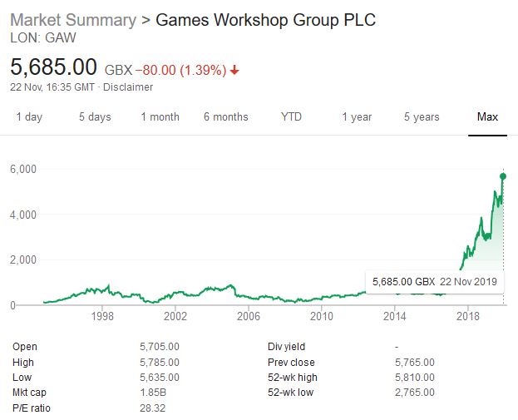This screenshot has width=518, height=420.
Task: Select the Max range tab
Action: [x=487, y=117]
